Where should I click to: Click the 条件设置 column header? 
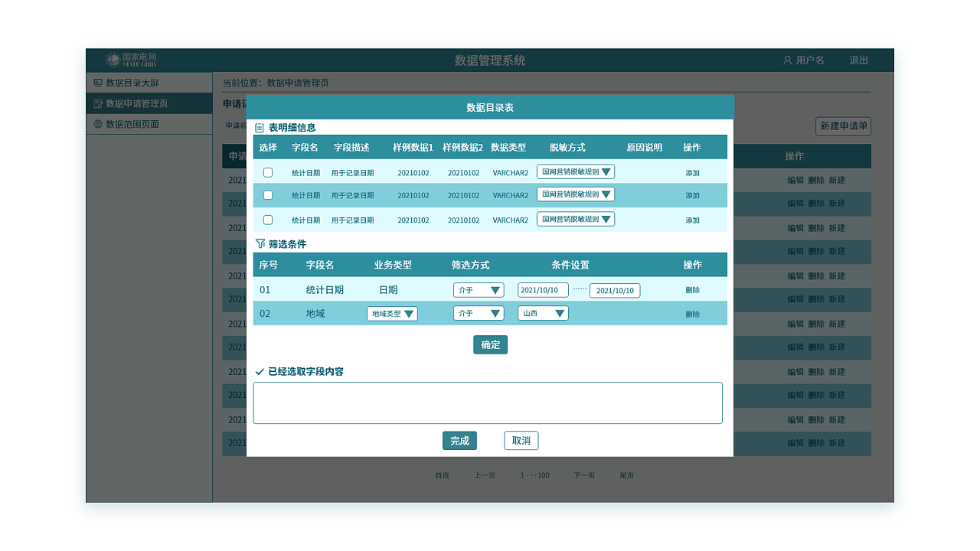click(x=570, y=265)
